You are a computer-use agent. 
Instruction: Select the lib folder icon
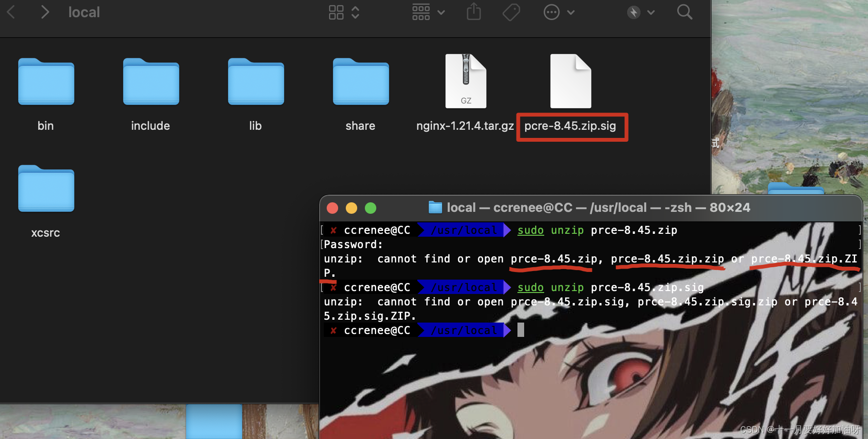click(256, 82)
